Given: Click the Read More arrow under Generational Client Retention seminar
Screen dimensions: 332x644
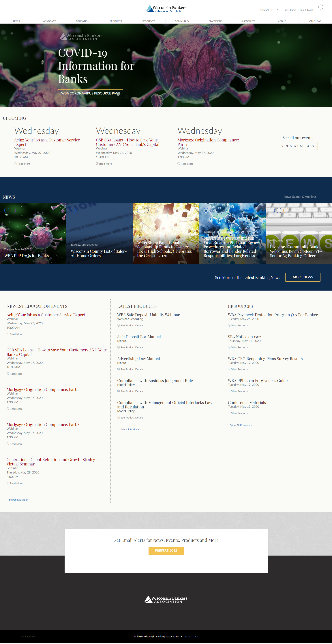Looking at the screenshot, I should coord(8,483).
